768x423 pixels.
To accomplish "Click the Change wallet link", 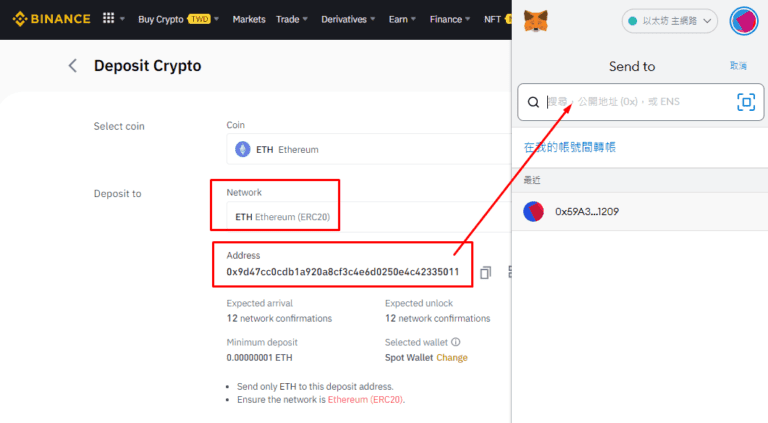I will tap(452, 357).
